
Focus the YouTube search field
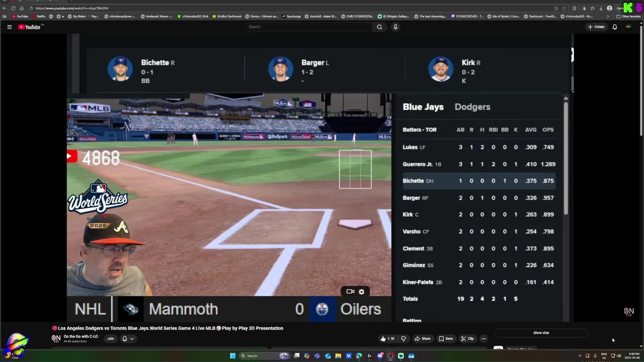[x=309, y=27]
